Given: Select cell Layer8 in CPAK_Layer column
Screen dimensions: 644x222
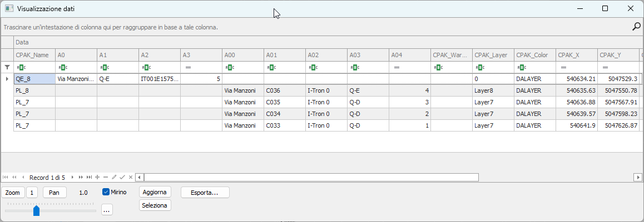Looking at the screenshot, I should pyautogui.click(x=493, y=90).
